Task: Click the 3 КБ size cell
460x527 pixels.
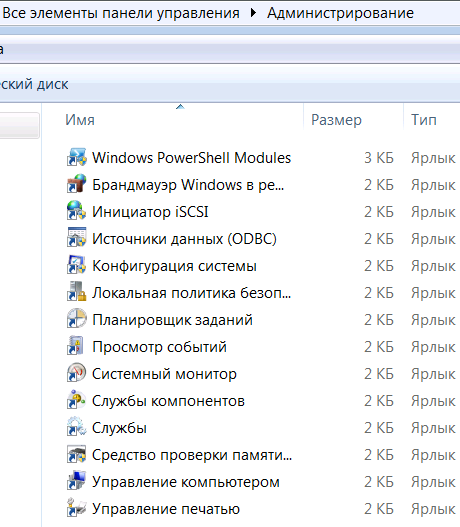Action: pos(379,158)
